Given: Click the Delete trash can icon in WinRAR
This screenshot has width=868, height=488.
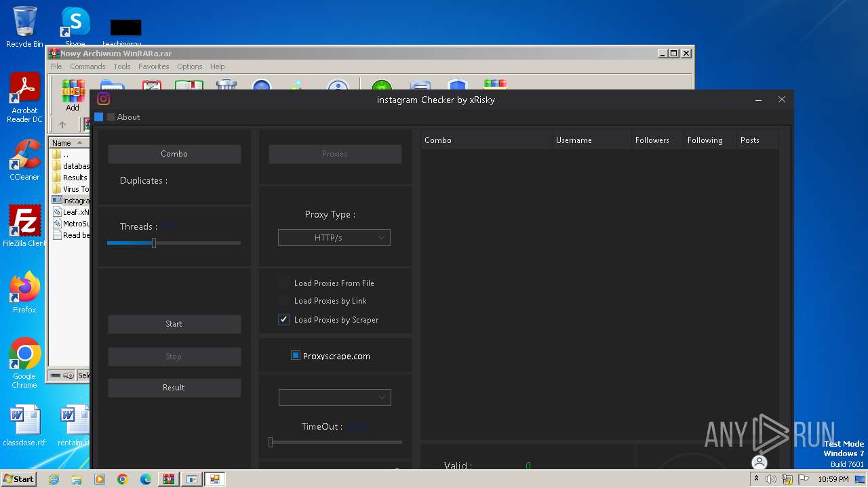Looking at the screenshot, I should [226, 85].
